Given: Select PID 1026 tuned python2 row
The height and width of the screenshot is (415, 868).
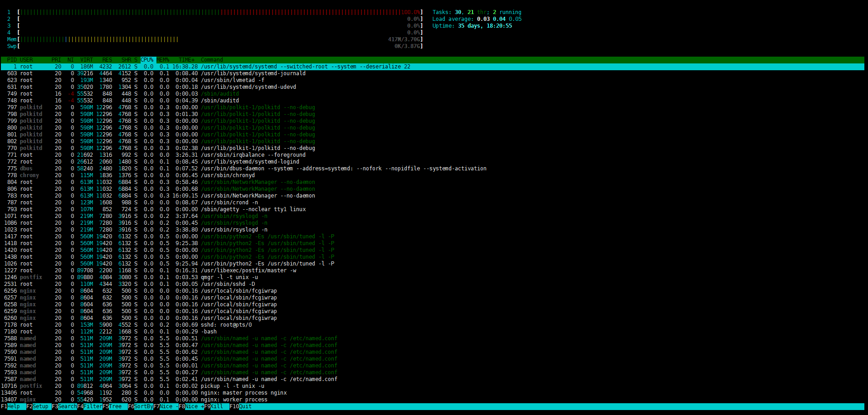Looking at the screenshot, I should [x=433, y=264].
